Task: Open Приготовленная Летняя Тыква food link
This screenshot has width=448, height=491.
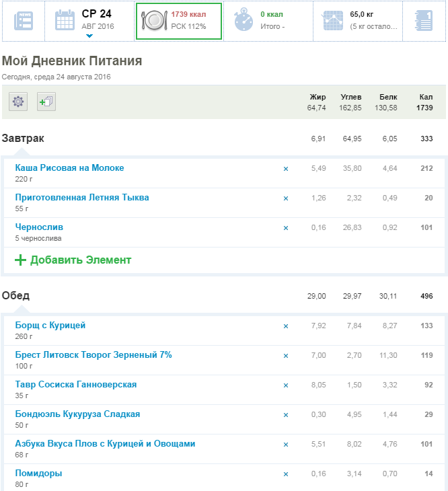Action: 82,198
